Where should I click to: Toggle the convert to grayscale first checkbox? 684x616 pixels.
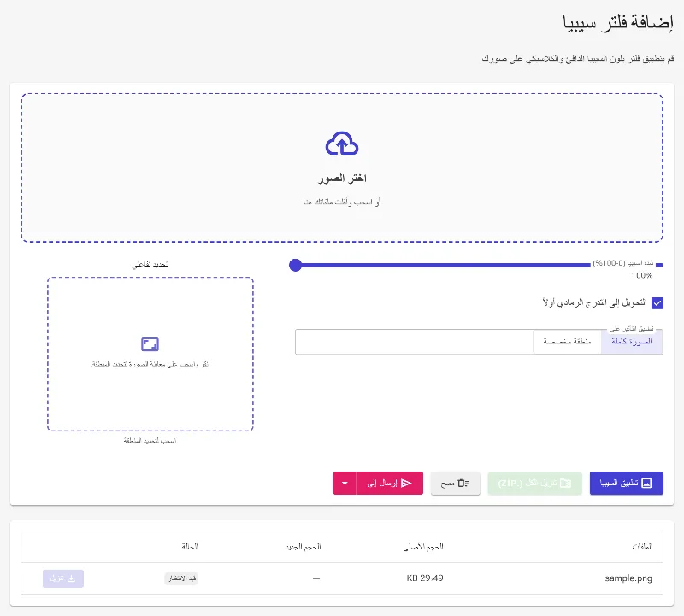(657, 303)
